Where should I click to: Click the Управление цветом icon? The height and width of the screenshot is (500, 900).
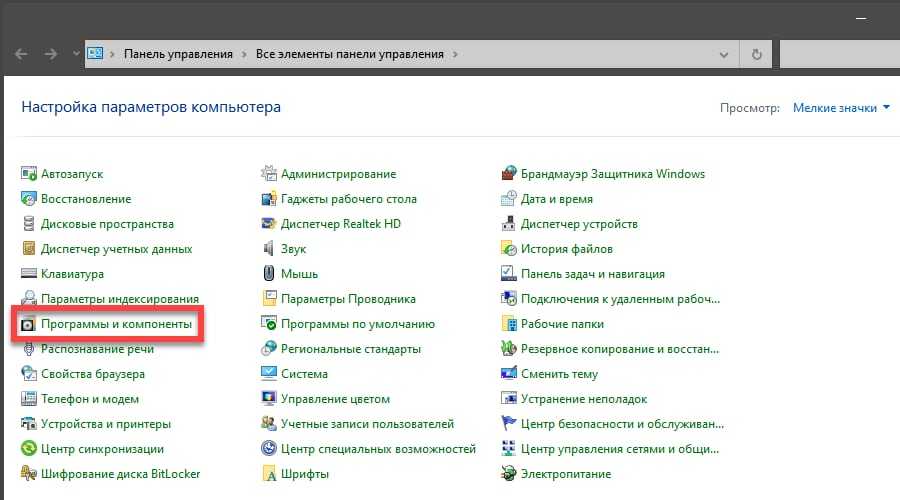point(269,398)
